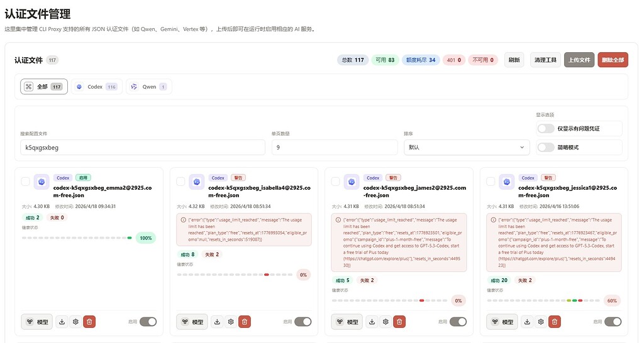Click the 启用 badge on emma2 card
This screenshot has height=343, width=644.
click(x=84, y=178)
